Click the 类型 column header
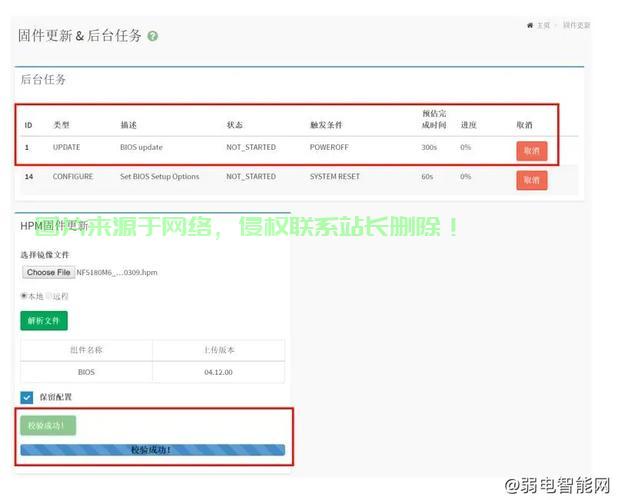 click(x=62, y=125)
